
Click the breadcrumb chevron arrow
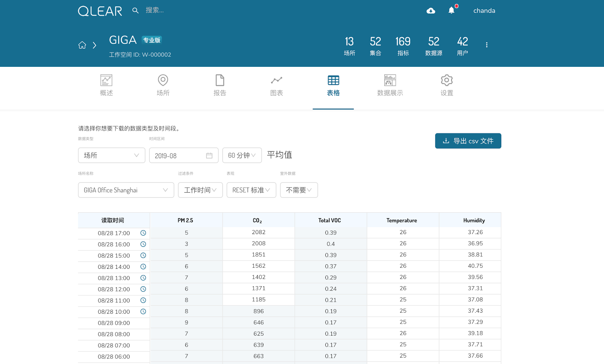click(x=94, y=45)
